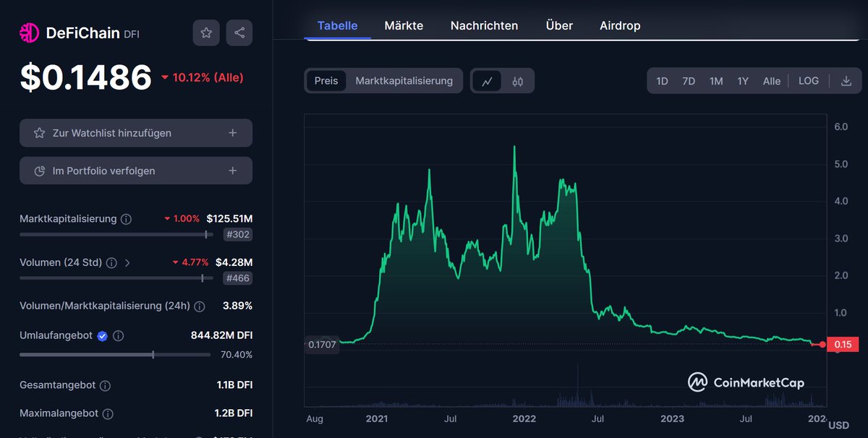Click the 10.12% (Alle) change indicator
The height and width of the screenshot is (438, 868).
point(202,77)
